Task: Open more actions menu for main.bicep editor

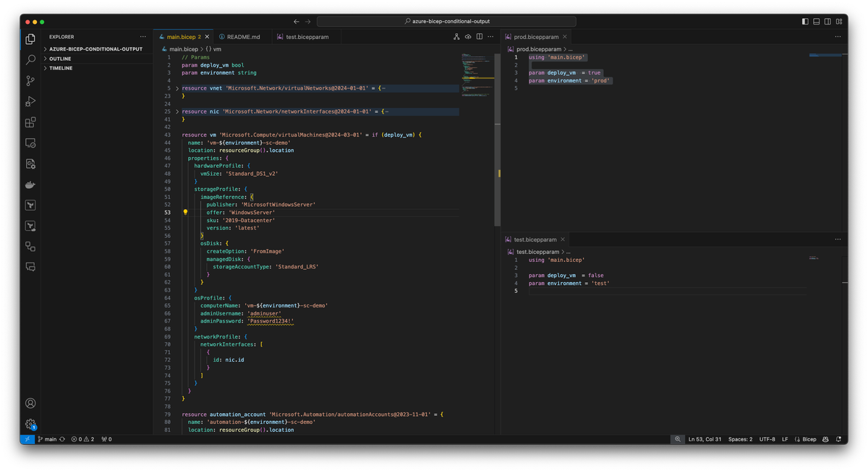Action: (x=491, y=36)
